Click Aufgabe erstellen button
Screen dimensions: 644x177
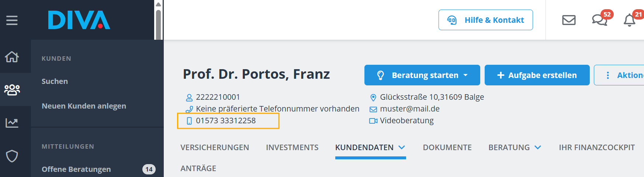537,75
